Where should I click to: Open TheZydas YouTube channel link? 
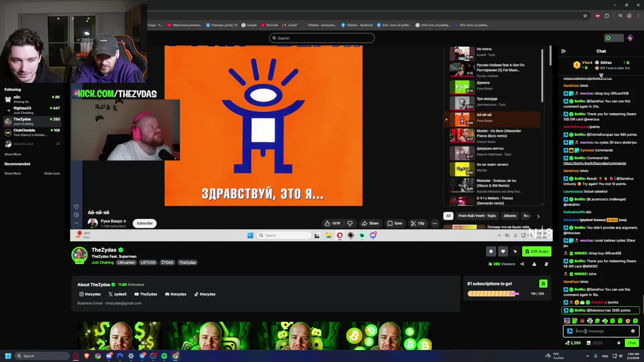145,294
